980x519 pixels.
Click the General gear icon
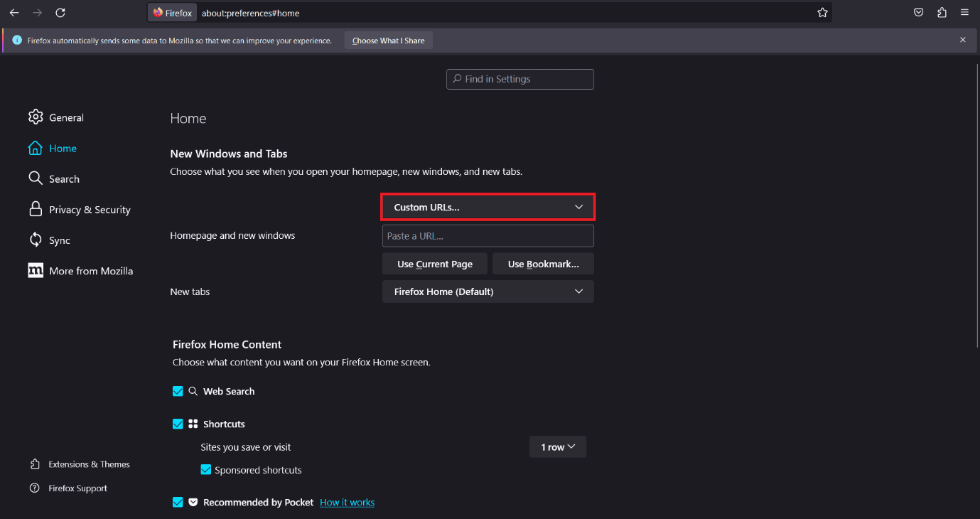[36, 117]
